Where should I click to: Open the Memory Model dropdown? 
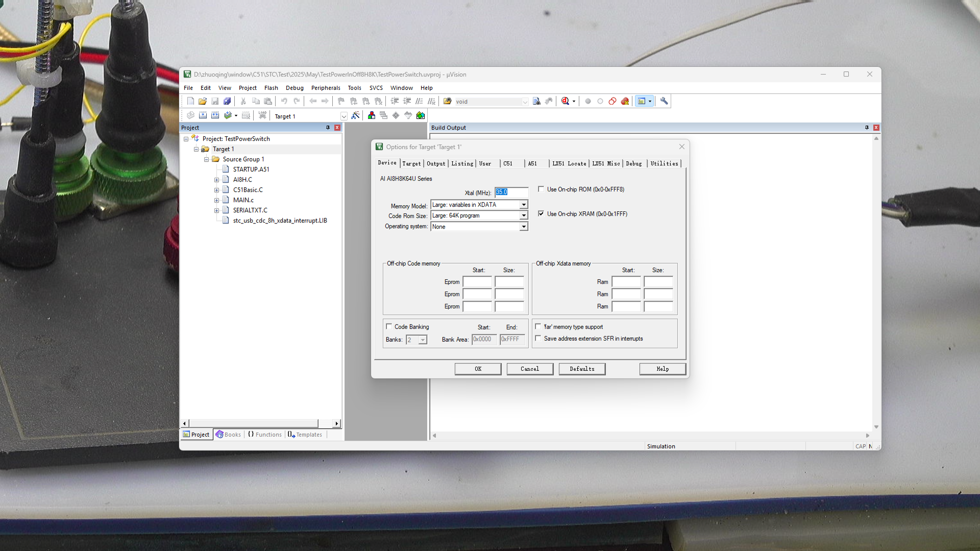click(523, 205)
